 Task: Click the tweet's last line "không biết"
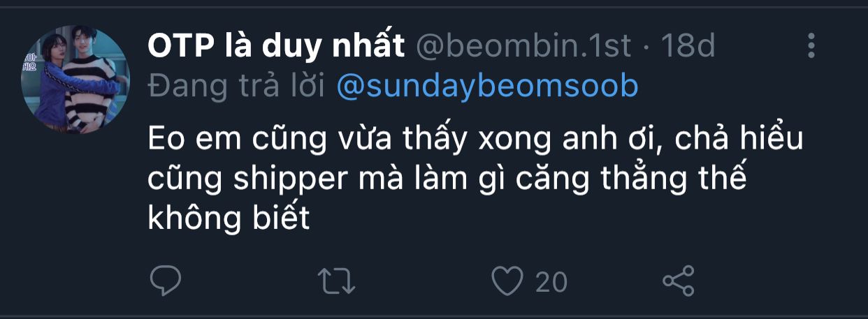(x=229, y=219)
